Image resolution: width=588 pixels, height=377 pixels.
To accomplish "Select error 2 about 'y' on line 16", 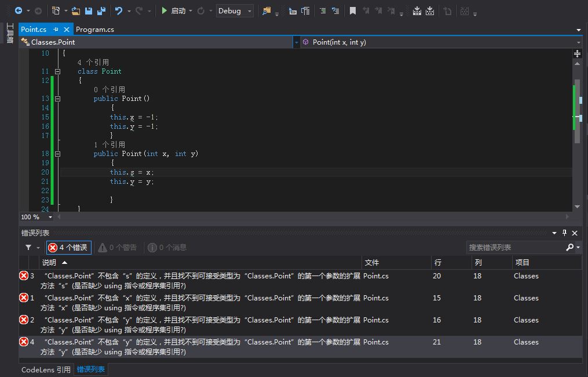I will point(301,325).
